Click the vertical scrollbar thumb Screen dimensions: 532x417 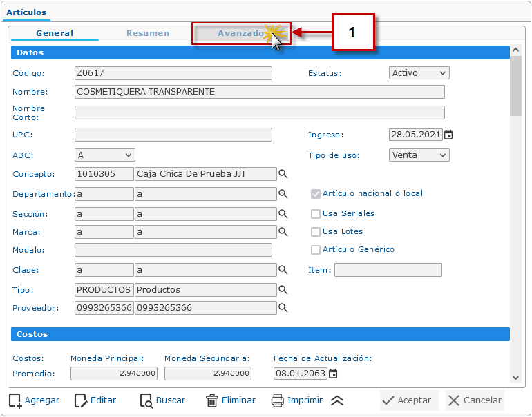click(515, 86)
